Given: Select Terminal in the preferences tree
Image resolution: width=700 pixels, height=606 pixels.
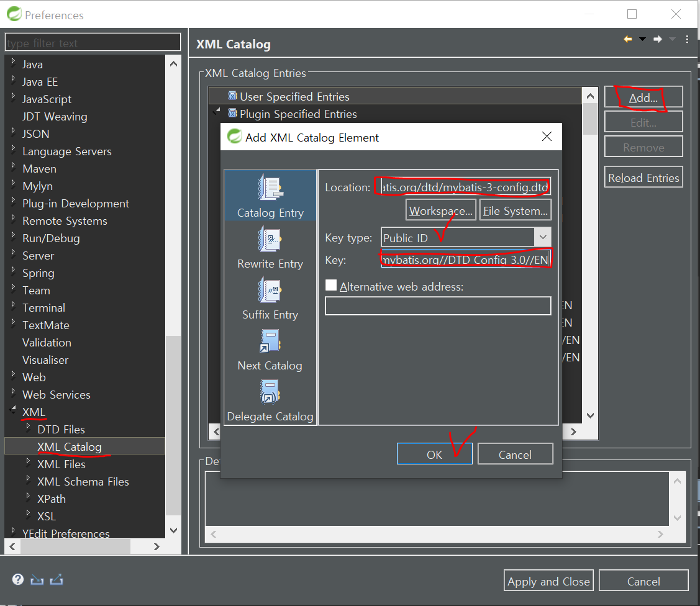Looking at the screenshot, I should point(43,307).
